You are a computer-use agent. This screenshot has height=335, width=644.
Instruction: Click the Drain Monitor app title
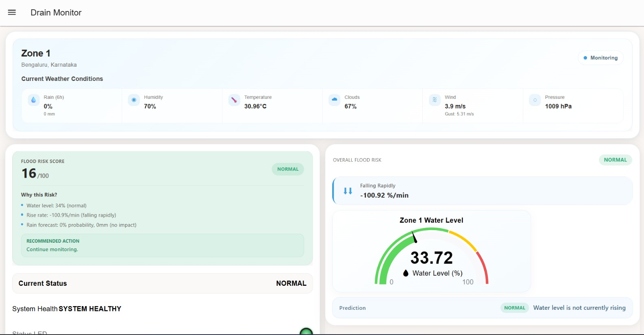pos(56,13)
